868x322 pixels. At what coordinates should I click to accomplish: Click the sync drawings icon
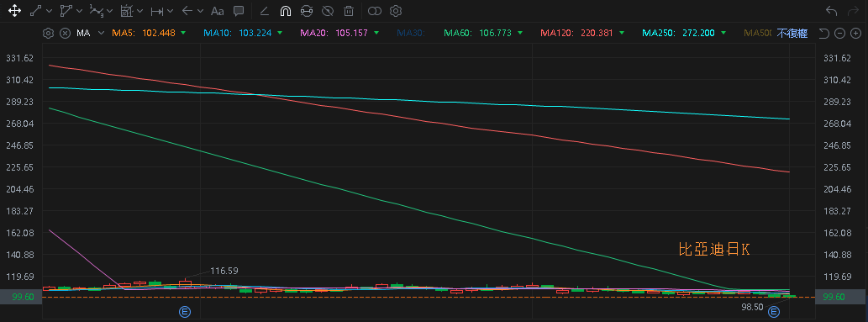306,11
